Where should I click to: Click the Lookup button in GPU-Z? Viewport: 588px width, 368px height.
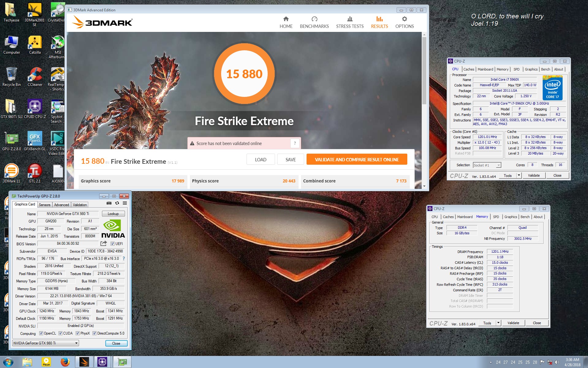pyautogui.click(x=113, y=214)
